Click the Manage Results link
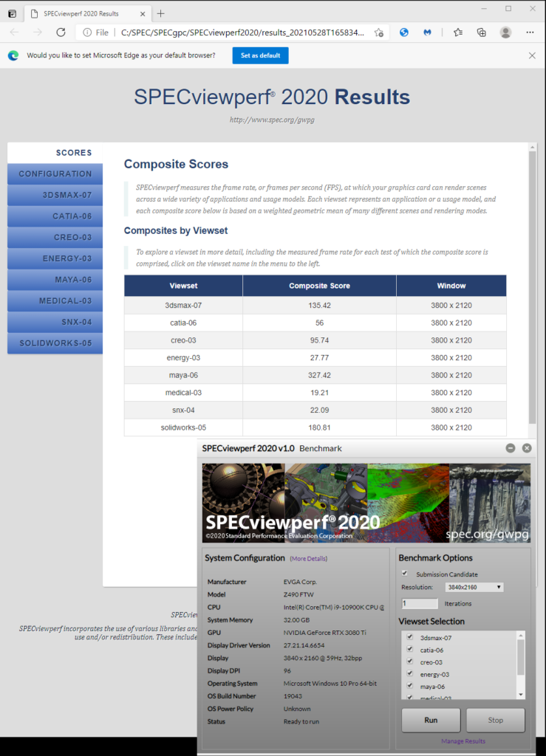 (x=463, y=741)
